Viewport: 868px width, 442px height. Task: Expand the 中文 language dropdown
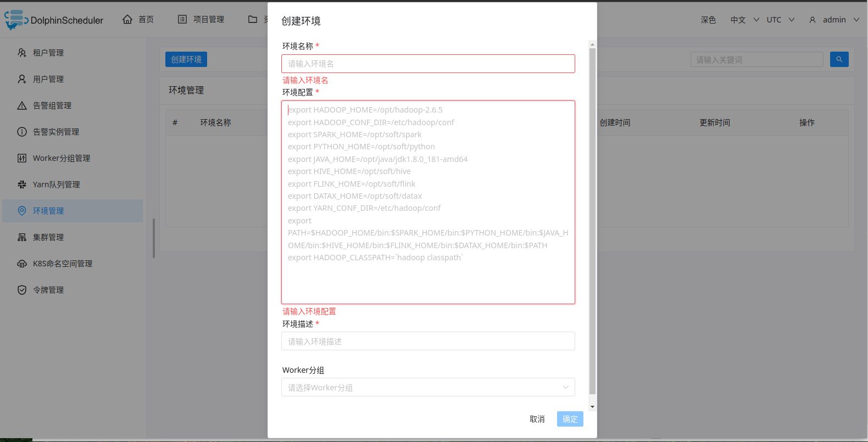(x=744, y=20)
